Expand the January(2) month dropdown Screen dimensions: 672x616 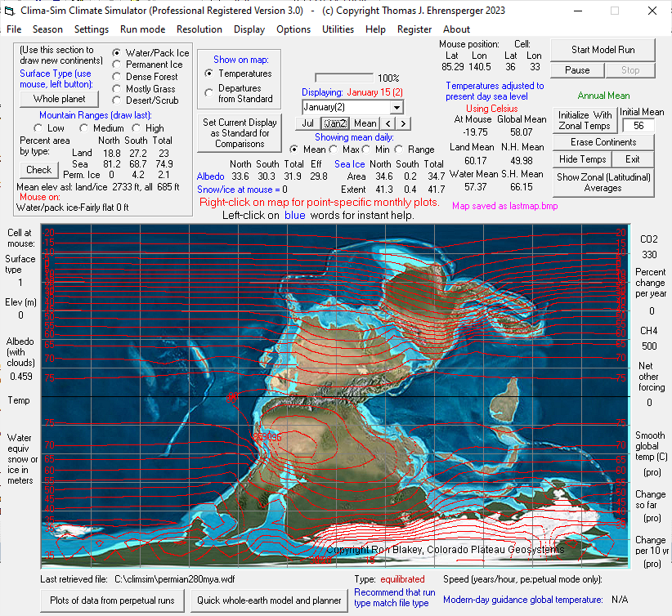point(396,107)
